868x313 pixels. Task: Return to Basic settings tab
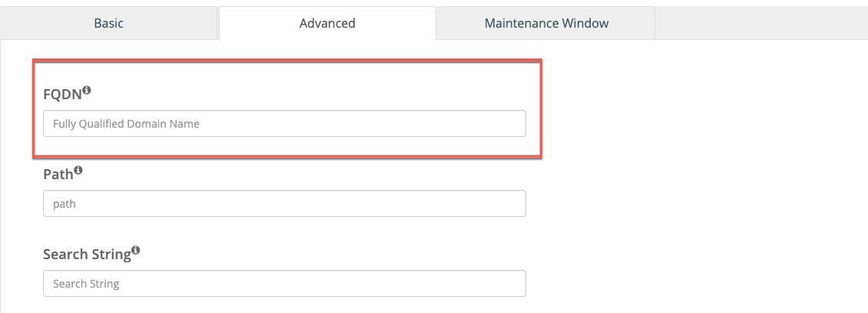coord(108,23)
